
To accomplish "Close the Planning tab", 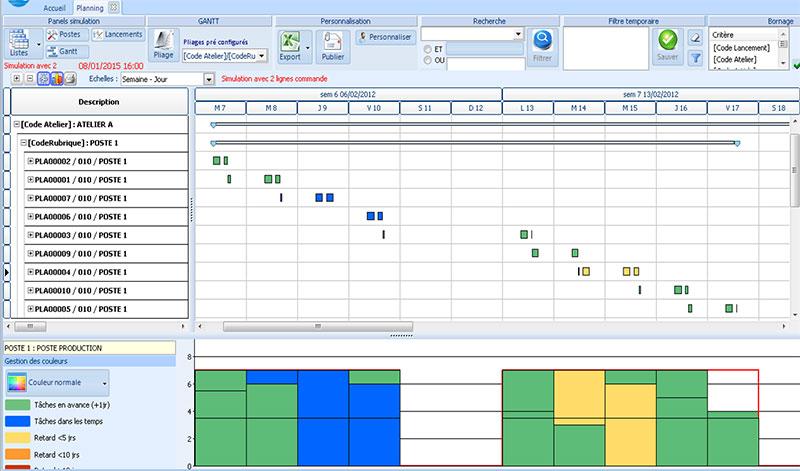I will (114, 7).
